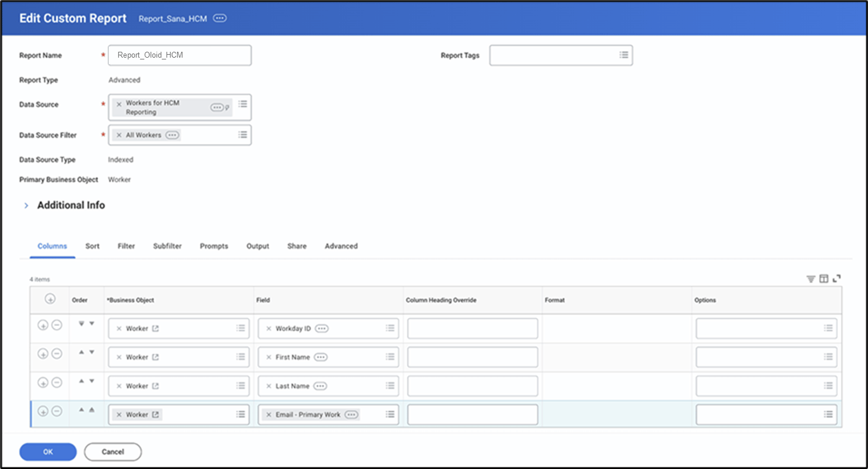Click the Report_Sana_HCM title link

pyautogui.click(x=173, y=19)
